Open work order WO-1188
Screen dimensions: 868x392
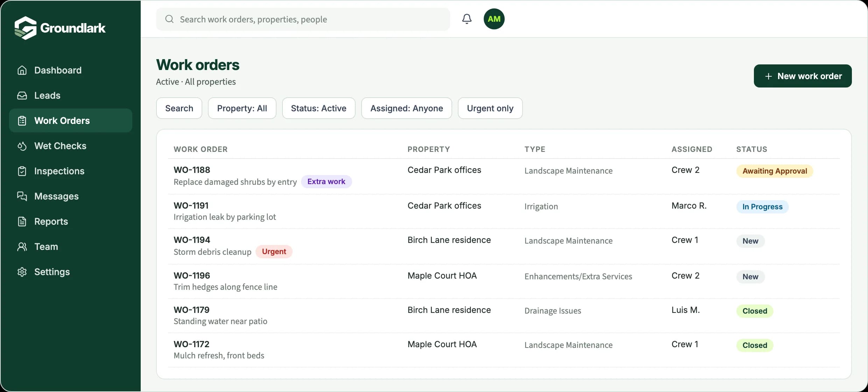point(504,176)
